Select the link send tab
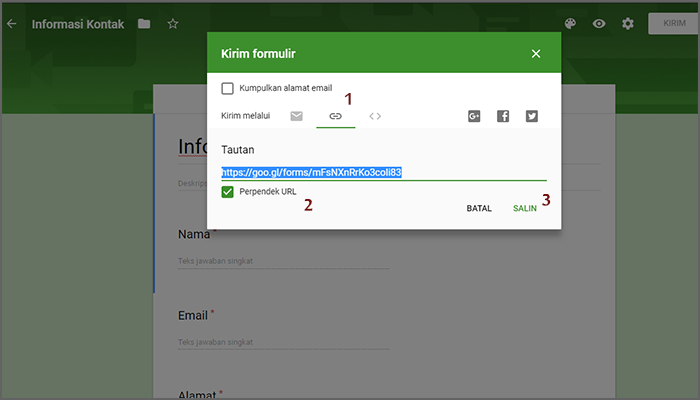 336,116
